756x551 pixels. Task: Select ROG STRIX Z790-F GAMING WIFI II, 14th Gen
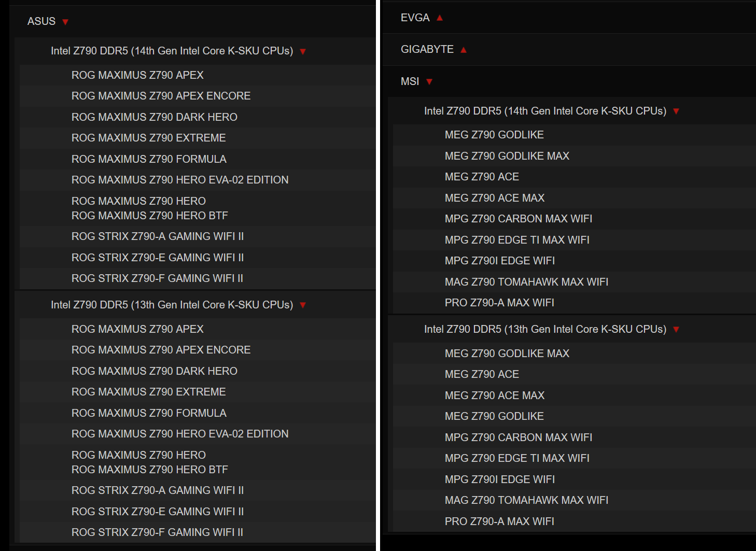(x=157, y=278)
